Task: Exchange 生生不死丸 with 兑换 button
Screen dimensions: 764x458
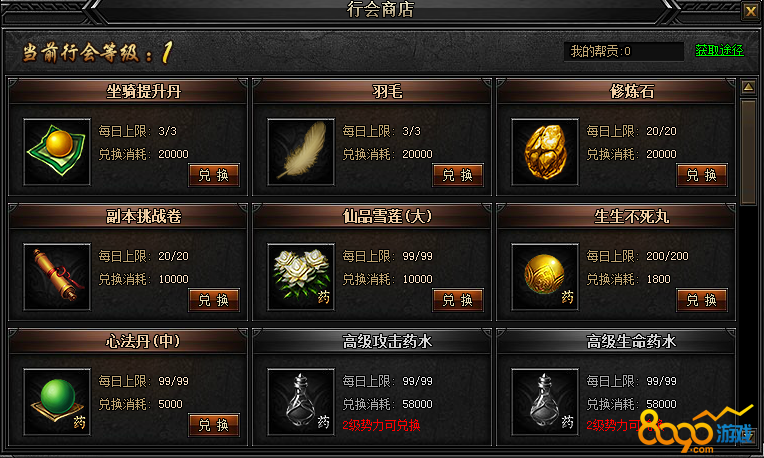Action: pyautogui.click(x=702, y=300)
